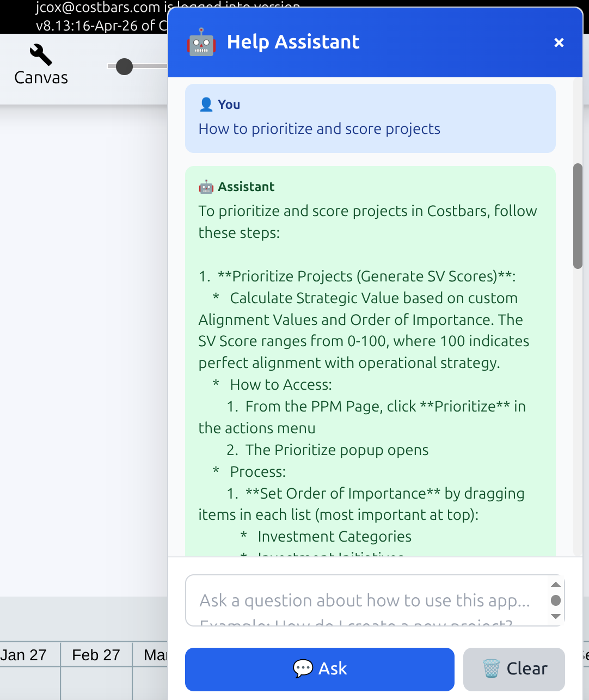The image size is (589, 700).
Task: Click the input box up arrow
Action: tap(556, 585)
